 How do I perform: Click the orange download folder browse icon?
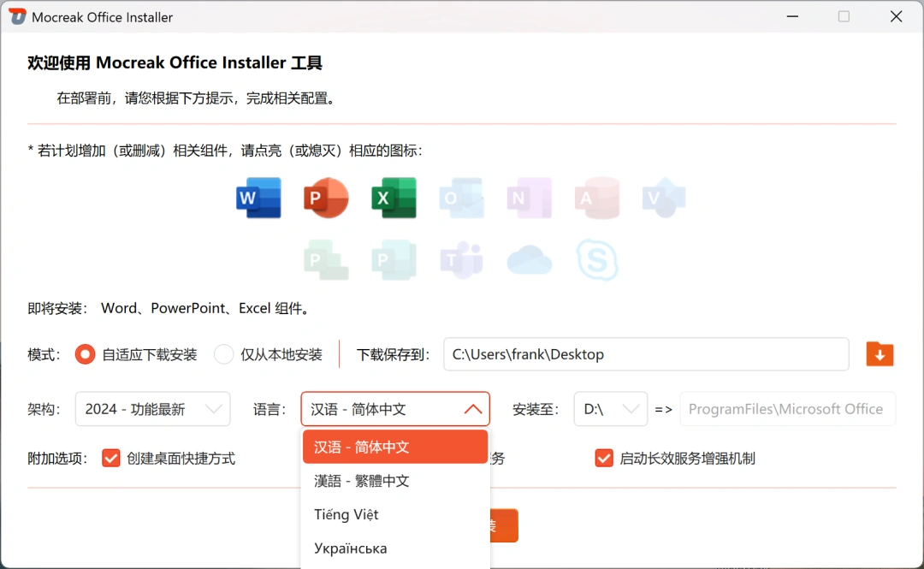(880, 354)
